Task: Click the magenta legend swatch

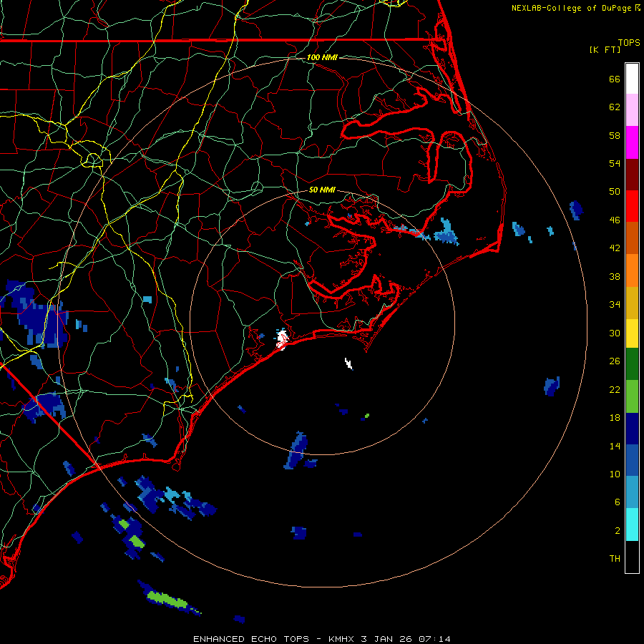Action: pyautogui.click(x=632, y=142)
